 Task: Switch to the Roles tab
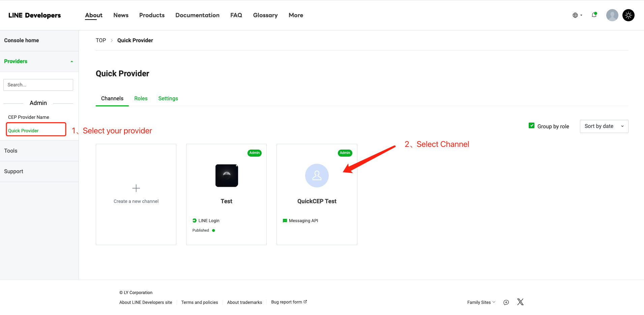pos(141,99)
